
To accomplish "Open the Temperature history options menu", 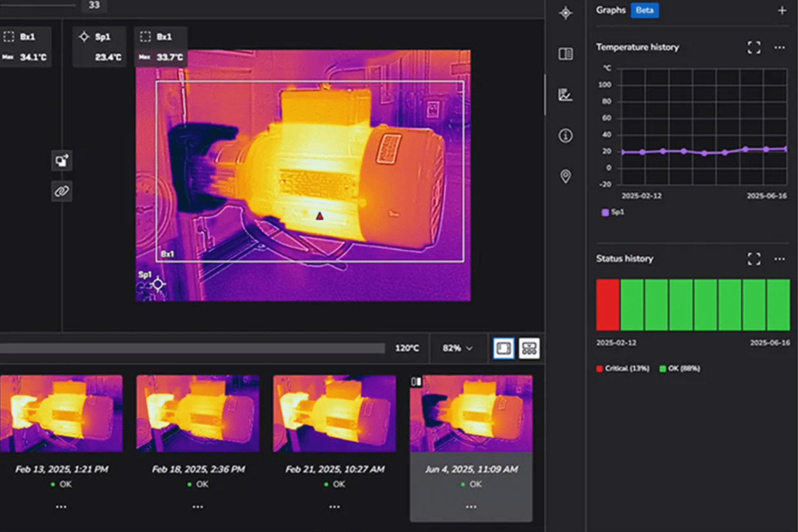I will point(779,47).
